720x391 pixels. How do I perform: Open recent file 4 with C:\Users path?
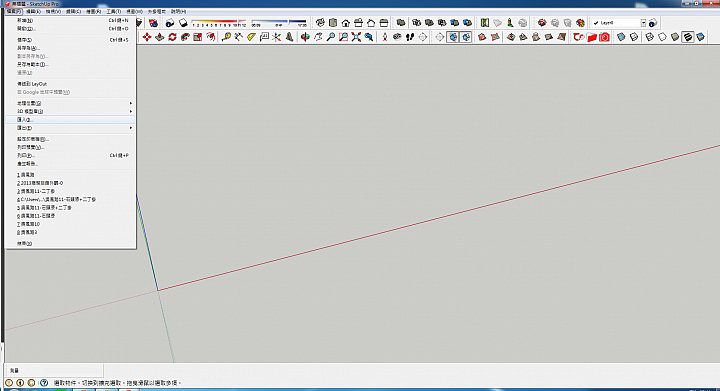coord(70,200)
